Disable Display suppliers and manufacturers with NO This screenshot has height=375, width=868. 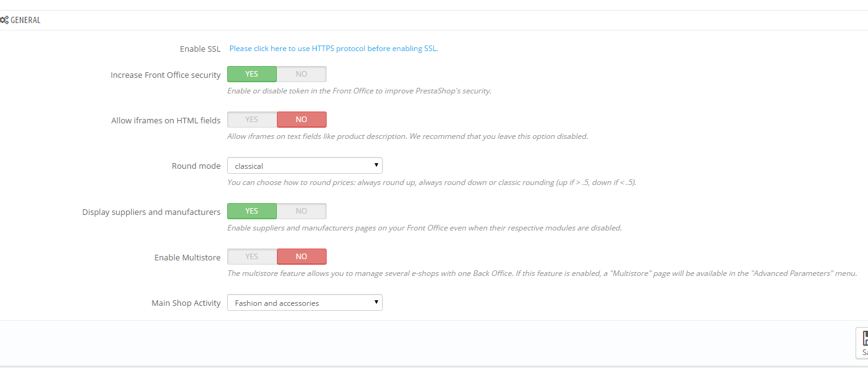302,211
